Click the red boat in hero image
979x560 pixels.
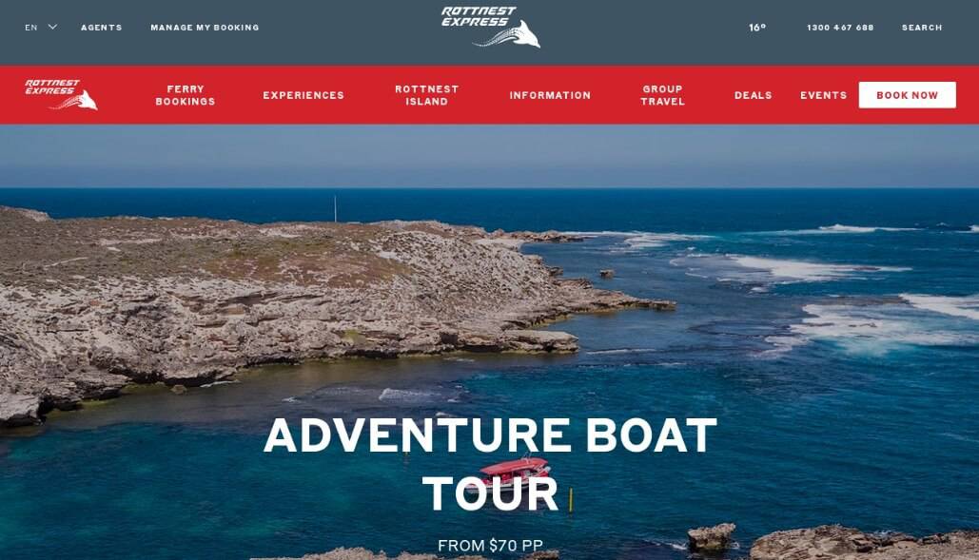point(515,471)
